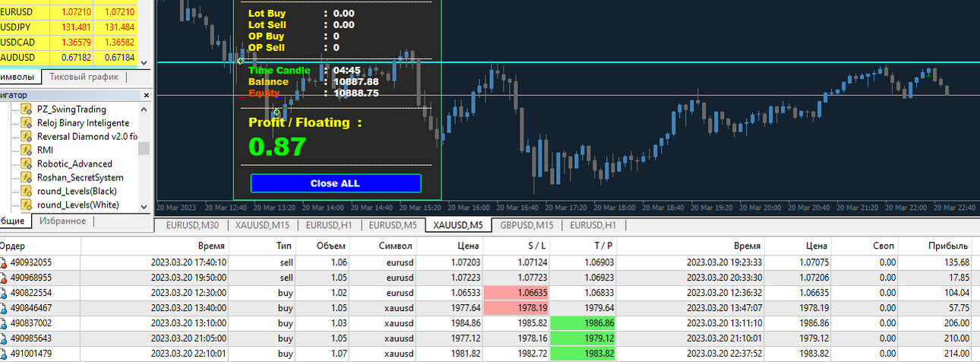Click the PZ_SwingTrading indicator icon

[26, 110]
